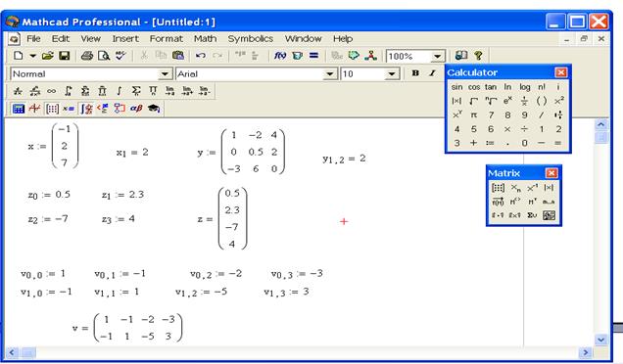
Task: Open the Greek symbols (αβ) palette icon
Action: (136, 109)
